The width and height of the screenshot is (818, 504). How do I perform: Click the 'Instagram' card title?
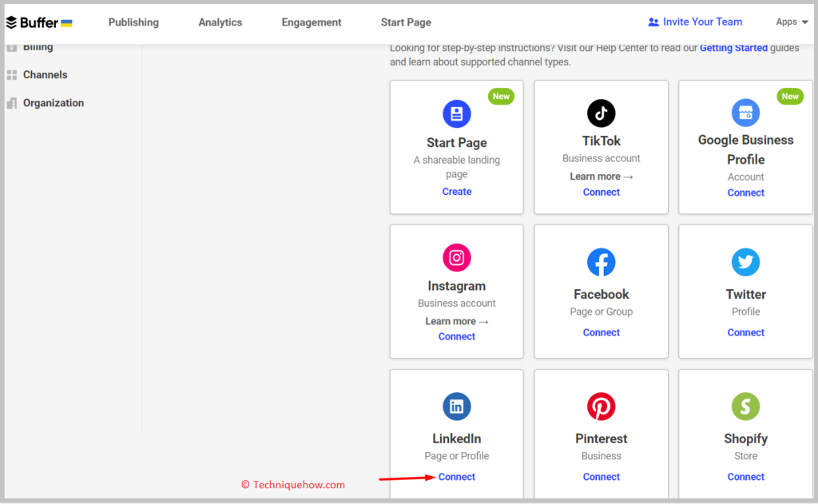(x=456, y=286)
